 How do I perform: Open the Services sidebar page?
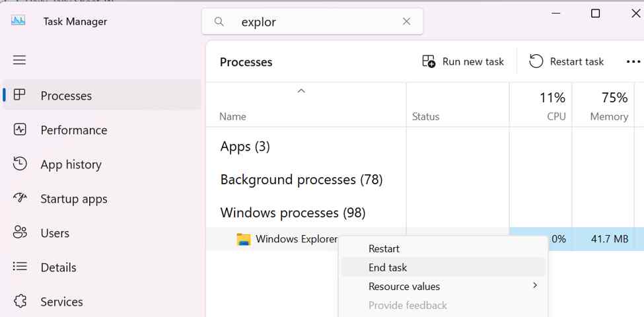click(61, 302)
